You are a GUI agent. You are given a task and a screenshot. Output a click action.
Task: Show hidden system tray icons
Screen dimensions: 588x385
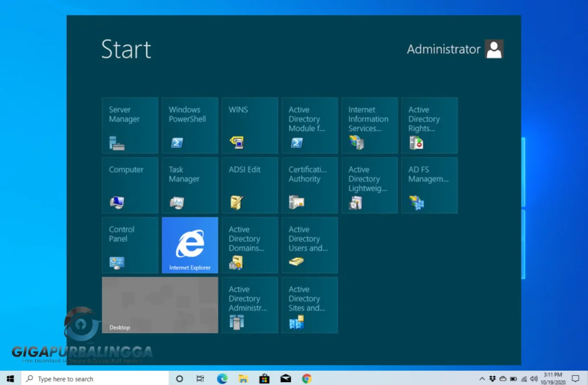(x=482, y=379)
